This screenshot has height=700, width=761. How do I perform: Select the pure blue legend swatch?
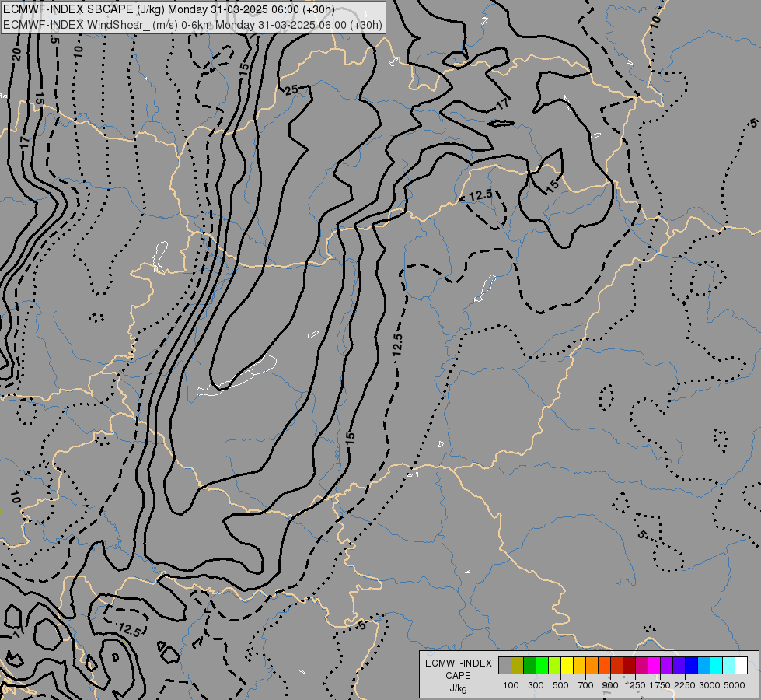click(692, 666)
